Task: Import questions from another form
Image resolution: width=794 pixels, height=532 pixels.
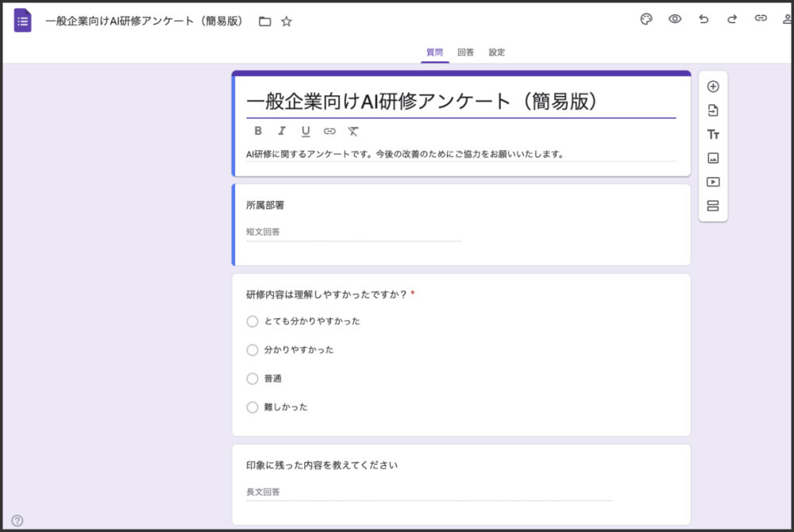Action: click(713, 110)
